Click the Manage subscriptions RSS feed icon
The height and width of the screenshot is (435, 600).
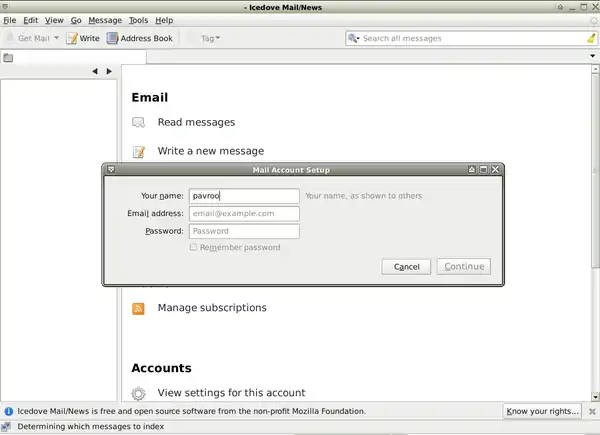tap(139, 308)
